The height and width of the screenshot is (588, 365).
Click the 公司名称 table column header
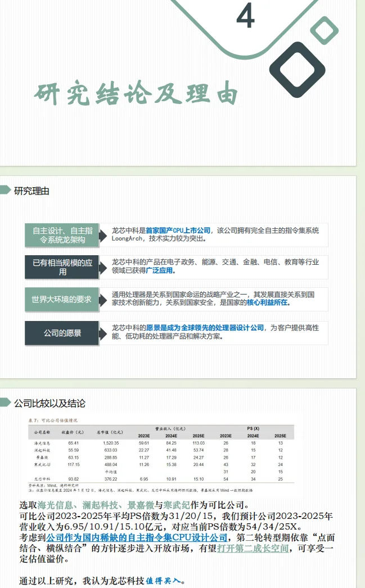point(42,432)
